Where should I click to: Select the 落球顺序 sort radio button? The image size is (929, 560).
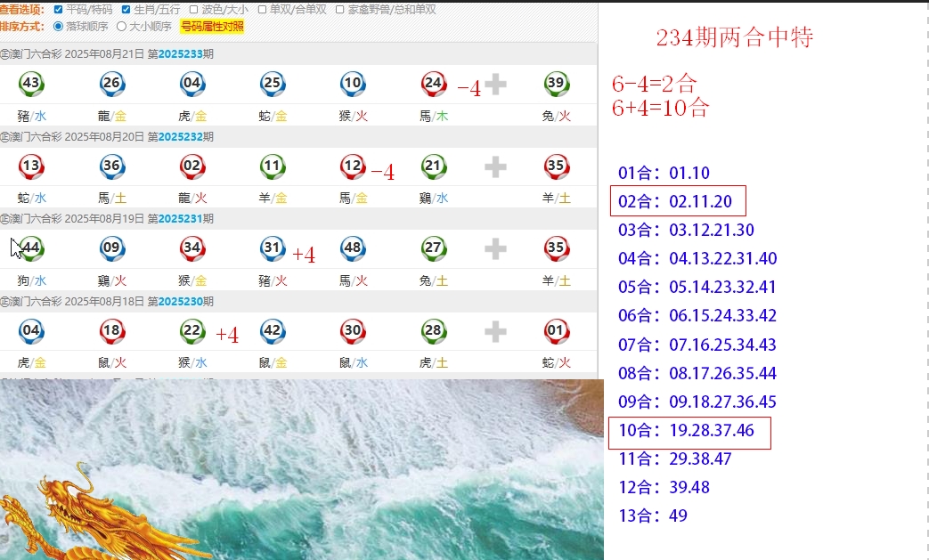(58, 26)
